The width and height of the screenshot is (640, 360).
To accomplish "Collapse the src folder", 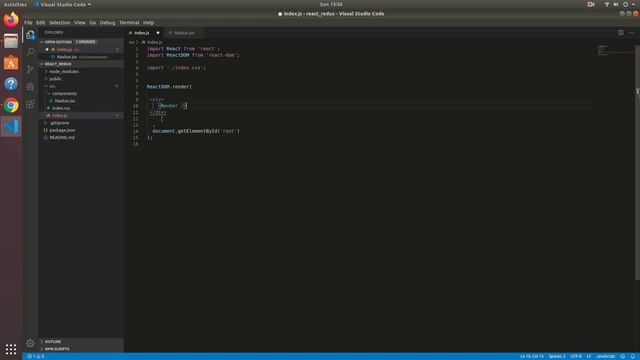I will (x=46, y=86).
